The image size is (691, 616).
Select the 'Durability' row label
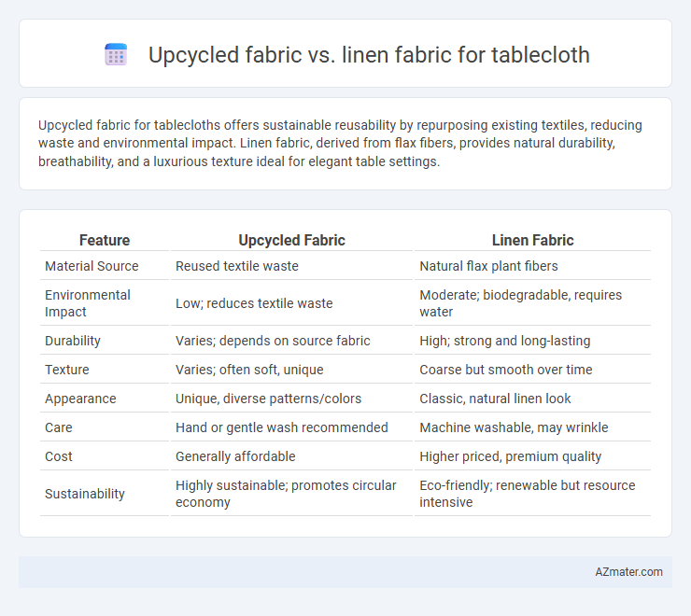point(73,341)
